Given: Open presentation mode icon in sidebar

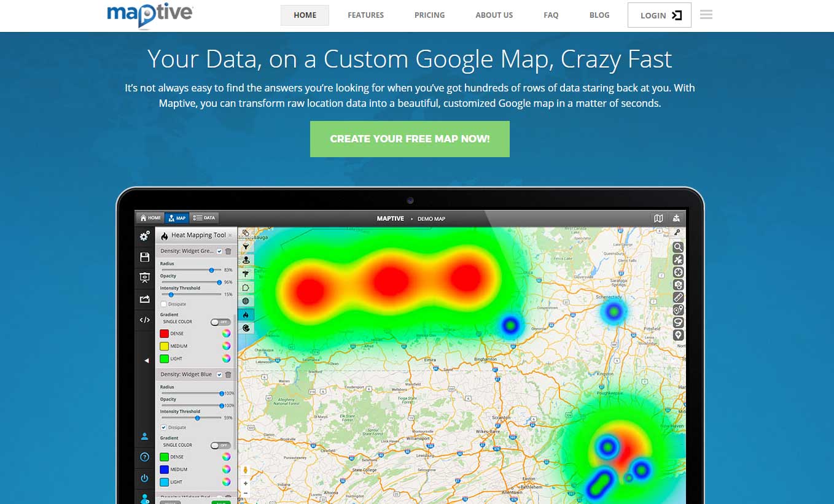Looking at the screenshot, I should (x=145, y=278).
